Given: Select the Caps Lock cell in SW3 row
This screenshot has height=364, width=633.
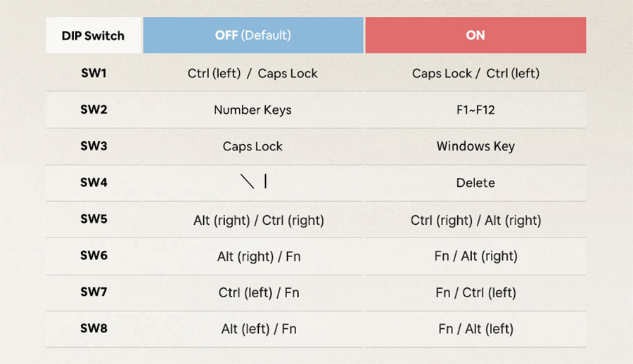Looking at the screenshot, I should pyautogui.click(x=252, y=146).
